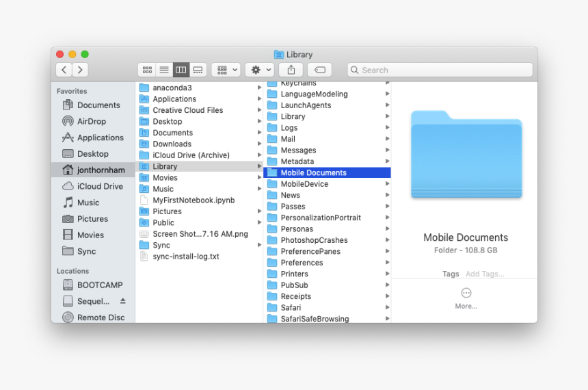Expand the Sync folder arrow in home column
Viewport: 588px width, 390px height.
[259, 245]
